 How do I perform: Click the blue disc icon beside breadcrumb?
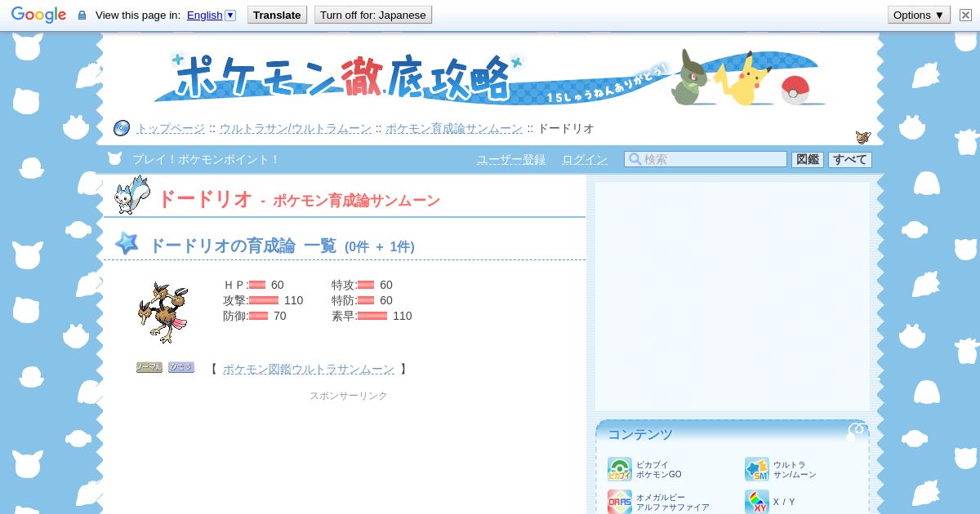[122, 128]
